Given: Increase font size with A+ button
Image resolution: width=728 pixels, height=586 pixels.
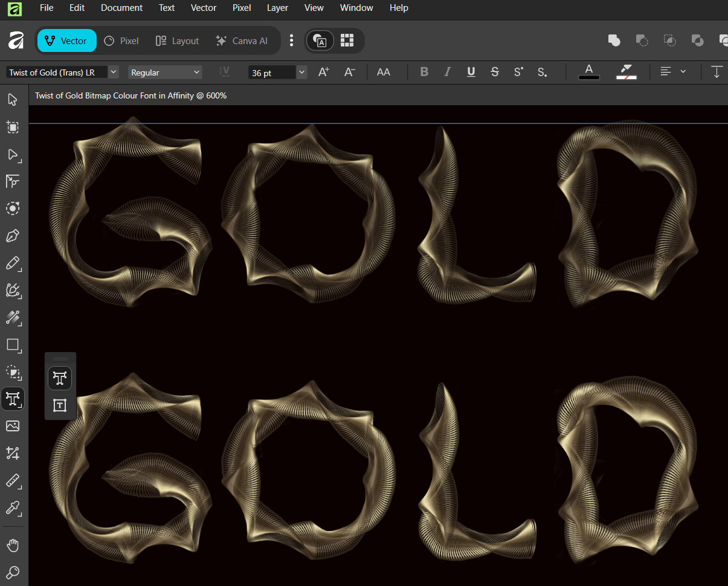Looking at the screenshot, I should 324,72.
